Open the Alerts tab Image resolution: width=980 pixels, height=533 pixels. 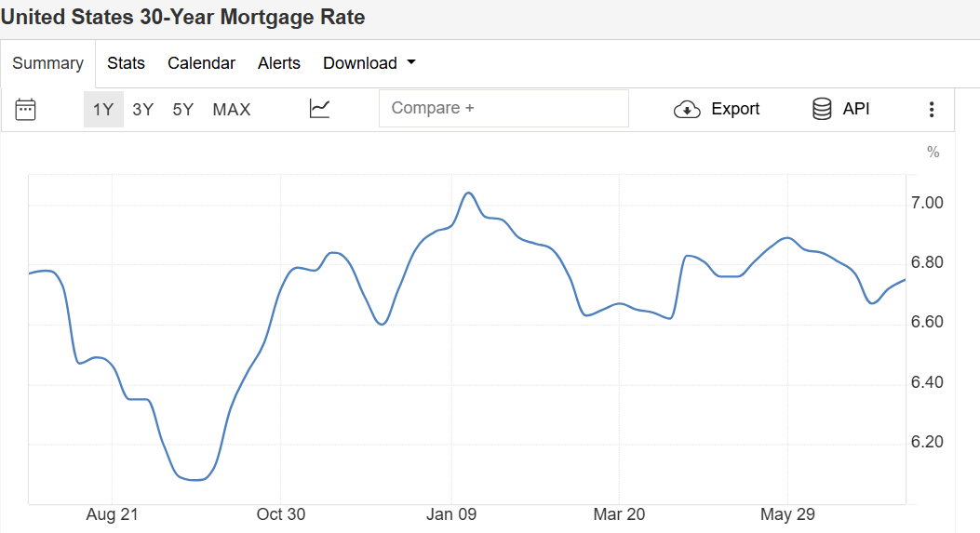point(279,63)
